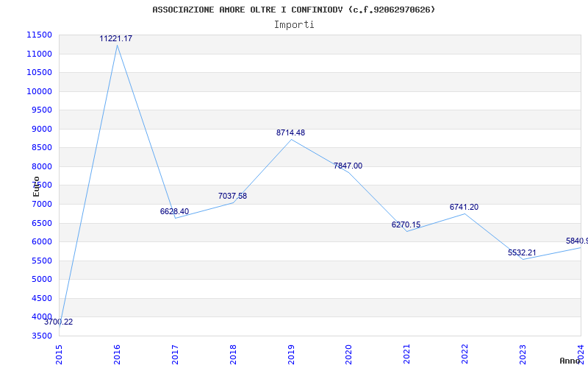Click the y-axis value 8500
Viewport: 588px width, 368px height.
(42, 148)
